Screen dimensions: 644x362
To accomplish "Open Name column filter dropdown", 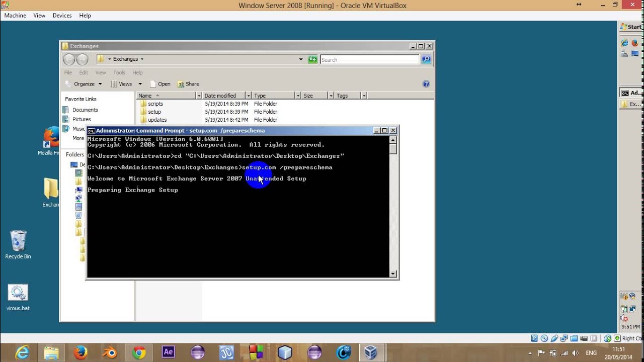I will (199, 96).
